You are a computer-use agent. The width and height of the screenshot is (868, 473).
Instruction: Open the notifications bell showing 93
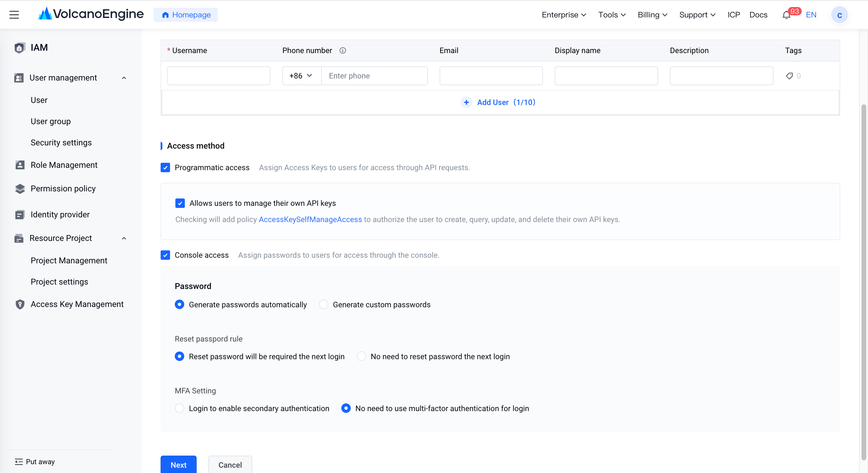787,15
